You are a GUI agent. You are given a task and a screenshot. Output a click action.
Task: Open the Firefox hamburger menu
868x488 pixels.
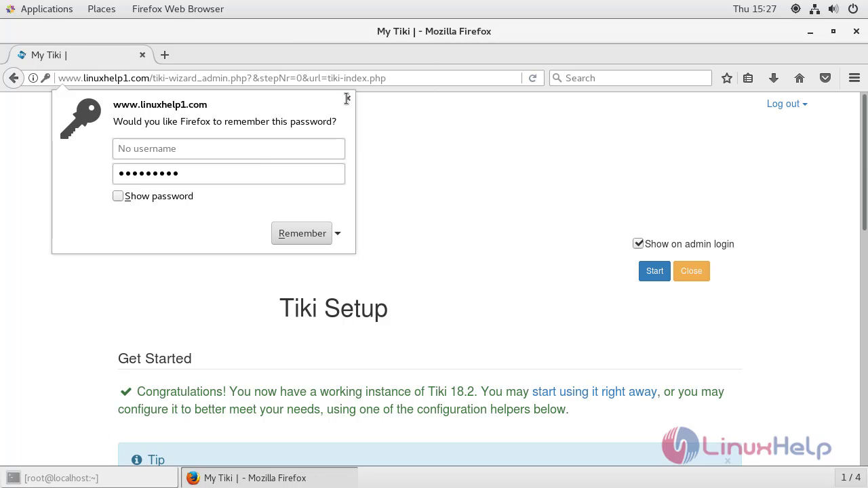[854, 78]
